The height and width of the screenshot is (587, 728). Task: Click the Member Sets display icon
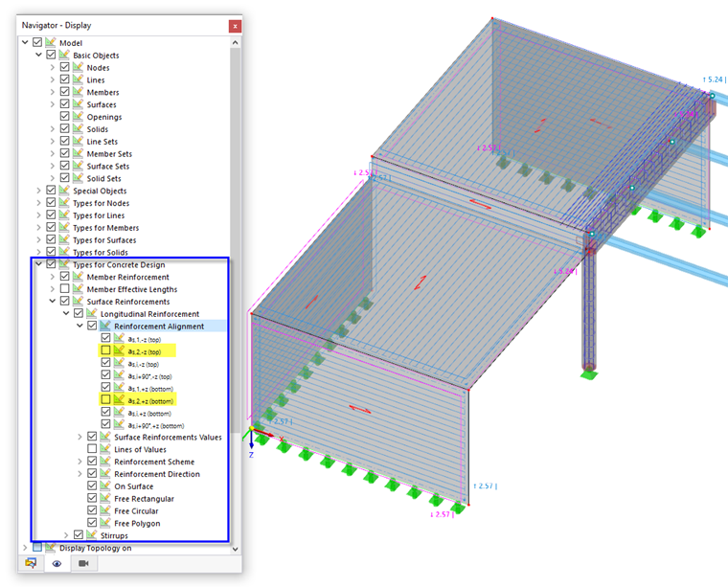click(x=78, y=153)
